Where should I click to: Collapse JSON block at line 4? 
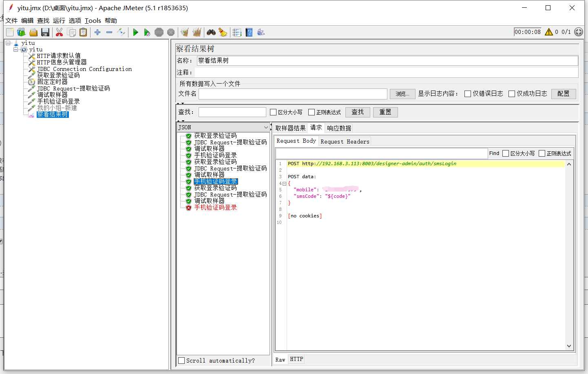point(284,184)
